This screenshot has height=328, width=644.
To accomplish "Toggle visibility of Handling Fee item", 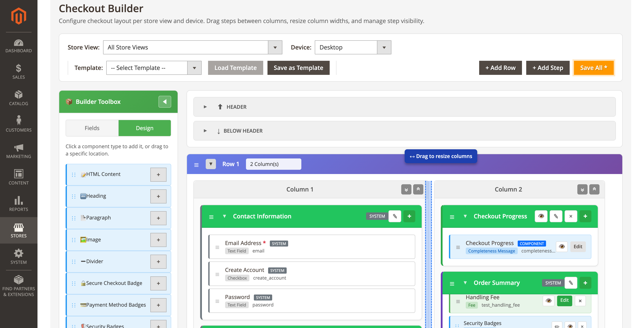I will (x=549, y=300).
